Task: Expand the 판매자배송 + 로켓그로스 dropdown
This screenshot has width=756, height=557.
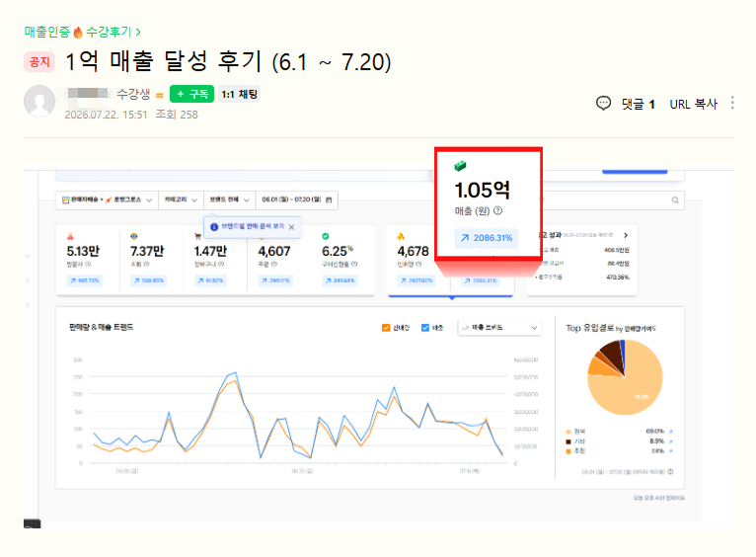Action: point(107,199)
